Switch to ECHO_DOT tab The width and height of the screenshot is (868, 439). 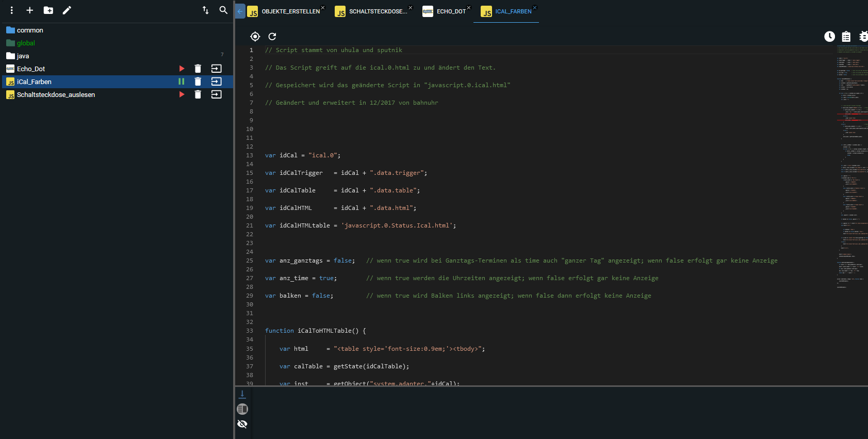pos(445,11)
